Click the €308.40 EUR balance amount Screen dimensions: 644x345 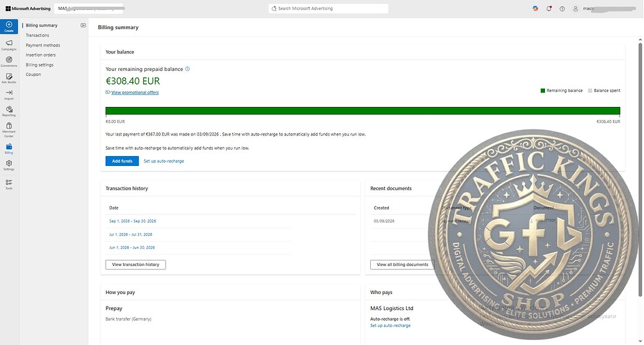click(x=133, y=81)
